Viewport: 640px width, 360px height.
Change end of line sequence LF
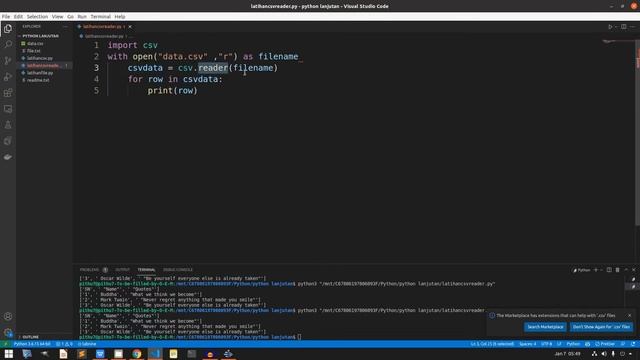coord(559,344)
